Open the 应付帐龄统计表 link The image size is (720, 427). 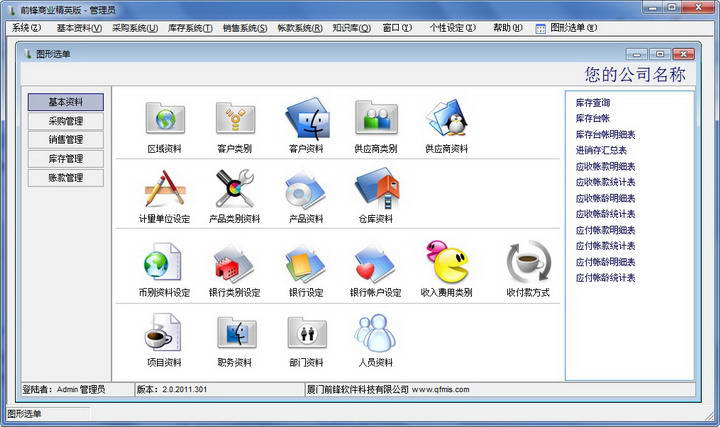(x=606, y=278)
